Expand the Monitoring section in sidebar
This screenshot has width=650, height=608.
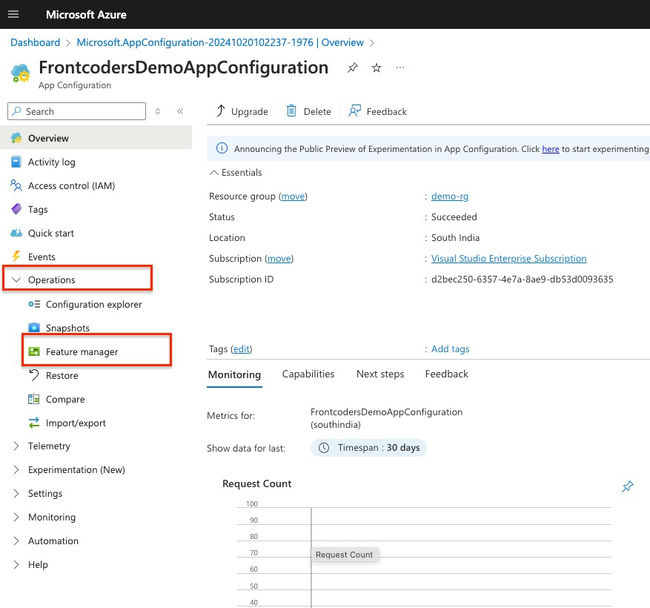[x=16, y=517]
